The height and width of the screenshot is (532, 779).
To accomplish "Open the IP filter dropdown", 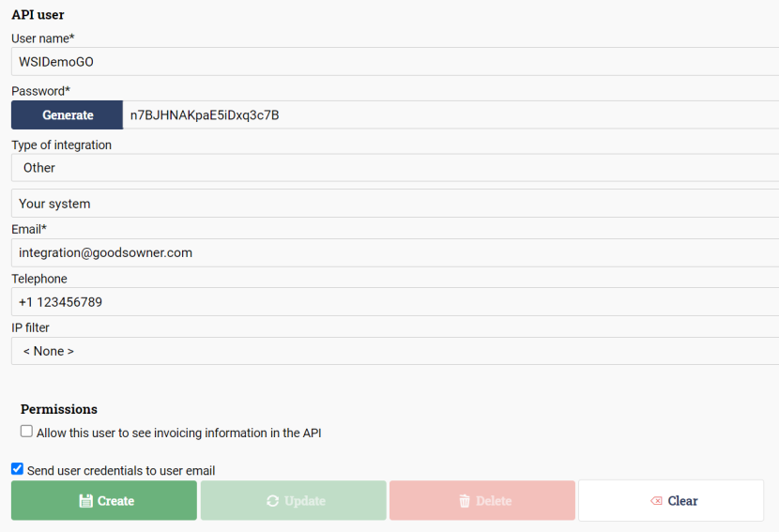I will 395,351.
